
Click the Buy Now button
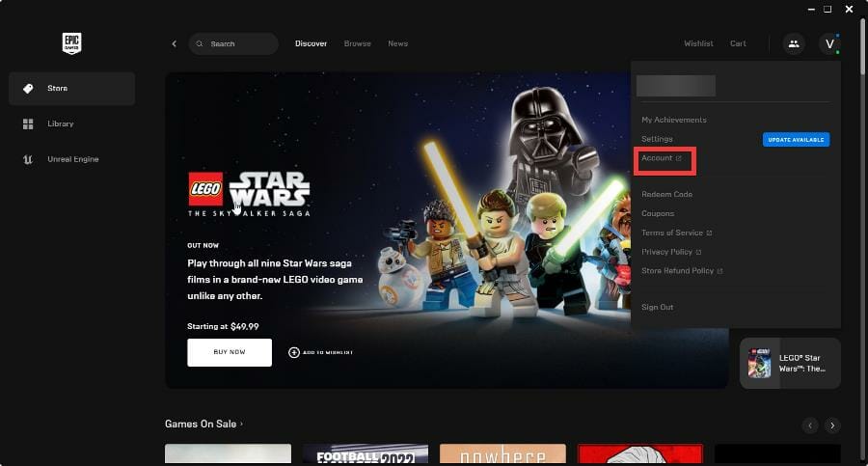(230, 352)
